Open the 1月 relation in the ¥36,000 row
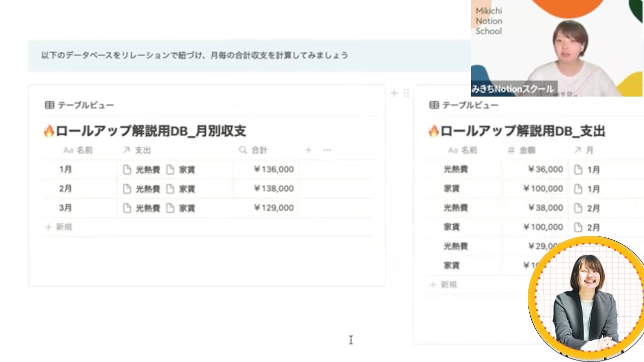Image resolution: width=644 pixels, height=362 pixels. click(587, 169)
